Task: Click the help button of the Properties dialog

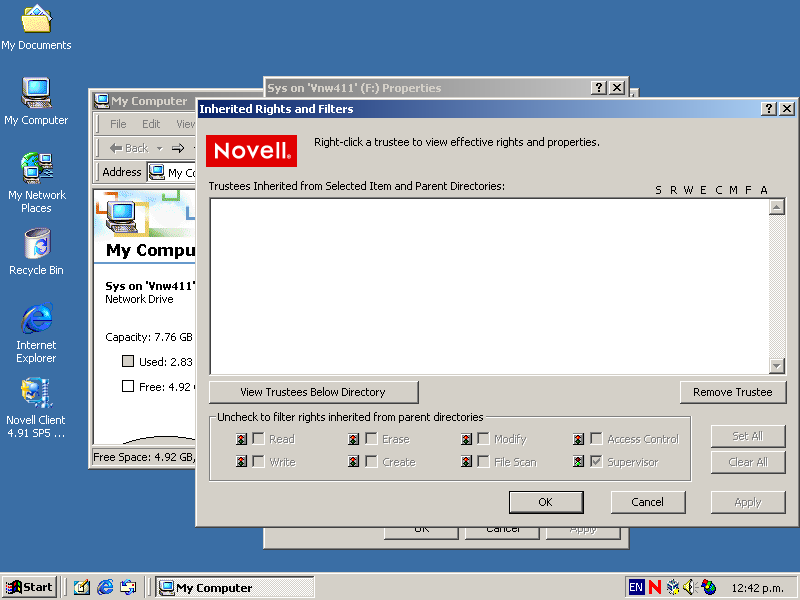Action: click(x=598, y=88)
